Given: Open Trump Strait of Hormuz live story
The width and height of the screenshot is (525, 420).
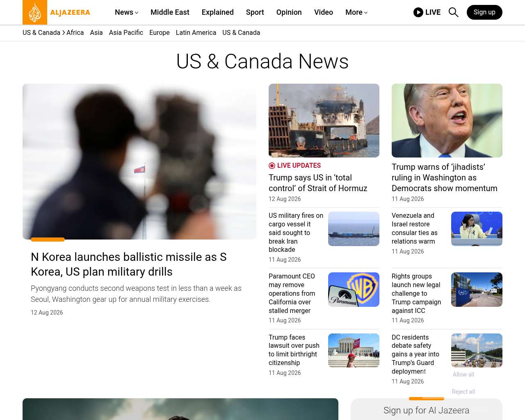Looking at the screenshot, I should [318, 183].
